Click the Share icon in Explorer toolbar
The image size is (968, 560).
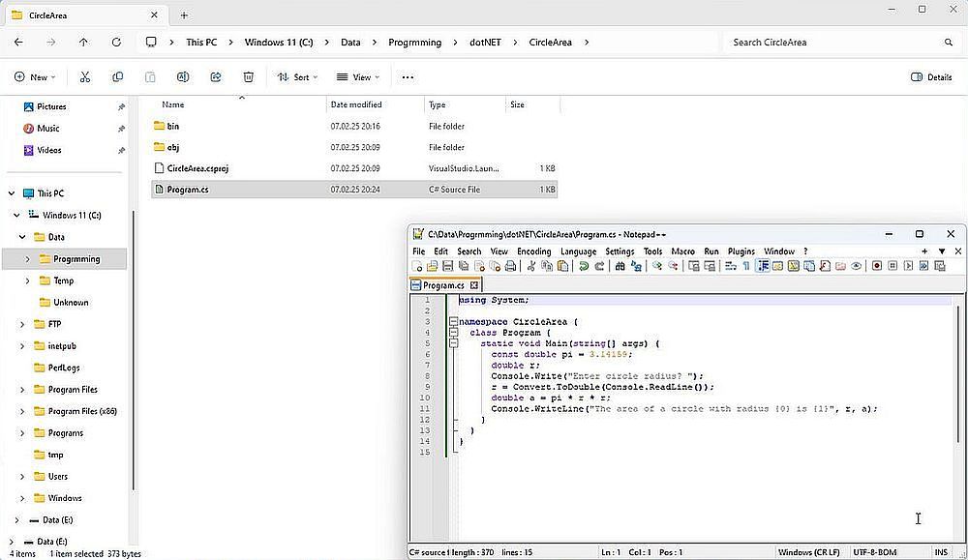click(216, 77)
